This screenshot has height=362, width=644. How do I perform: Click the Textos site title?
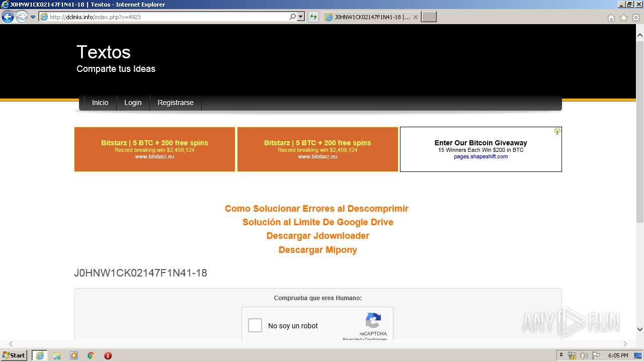(104, 52)
